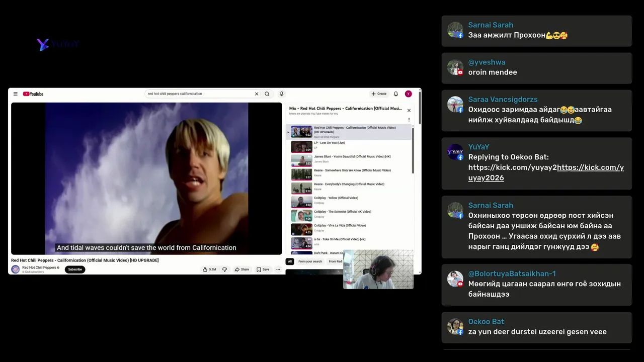Play 'LP - Lost On You (Live)'
644x362 pixels.
pos(350,146)
